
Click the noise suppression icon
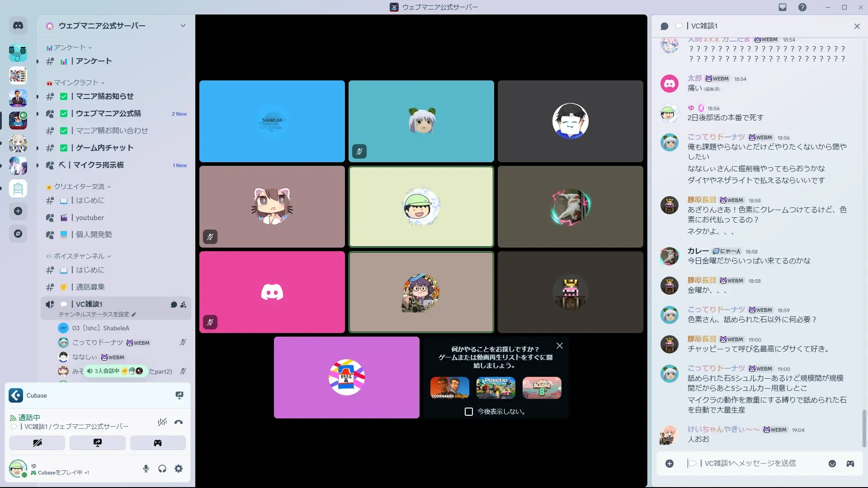coord(162,422)
